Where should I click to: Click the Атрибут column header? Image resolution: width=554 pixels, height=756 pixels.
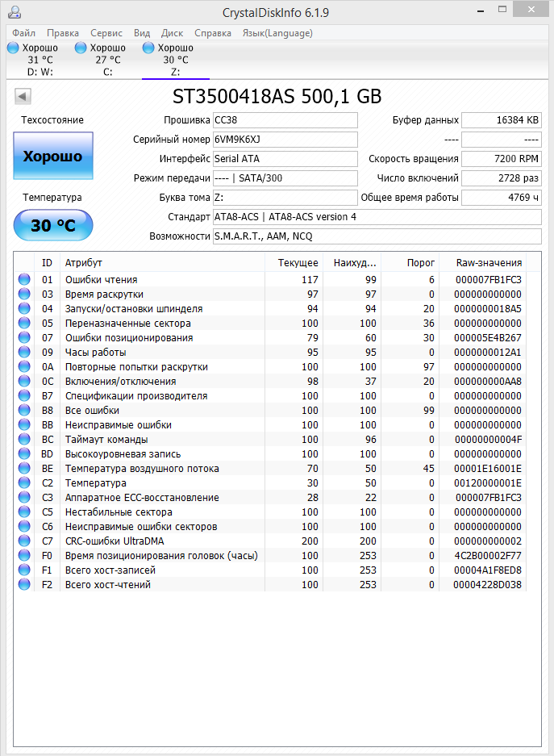coord(162,263)
